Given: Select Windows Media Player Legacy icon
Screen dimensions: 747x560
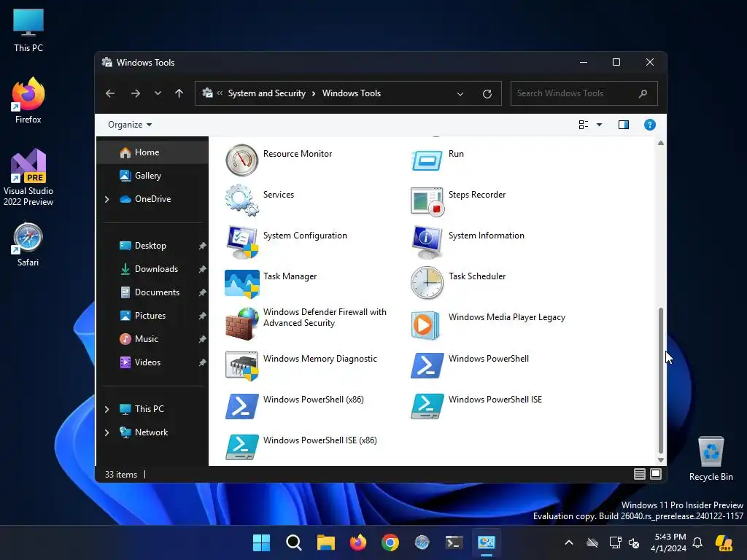Looking at the screenshot, I should point(425,325).
